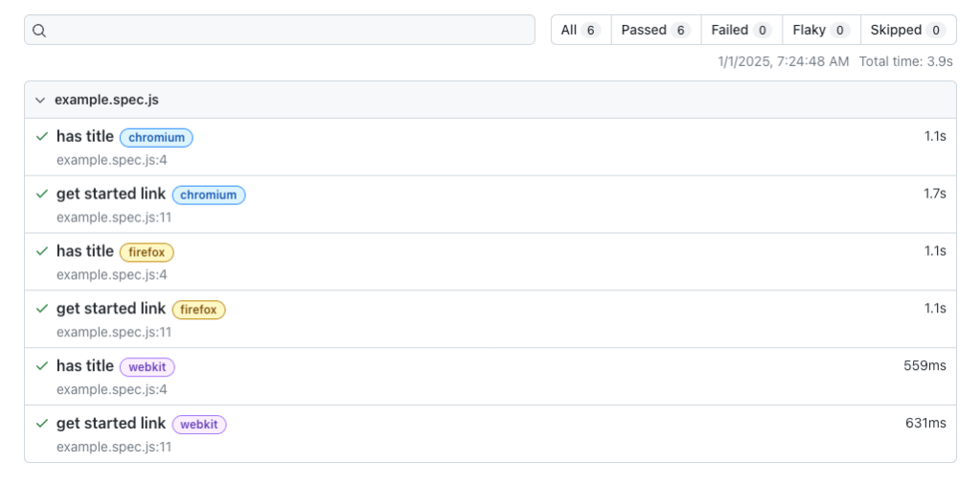Open the firefox get started link test
The width and height of the screenshot is (980, 485).
pos(111,309)
